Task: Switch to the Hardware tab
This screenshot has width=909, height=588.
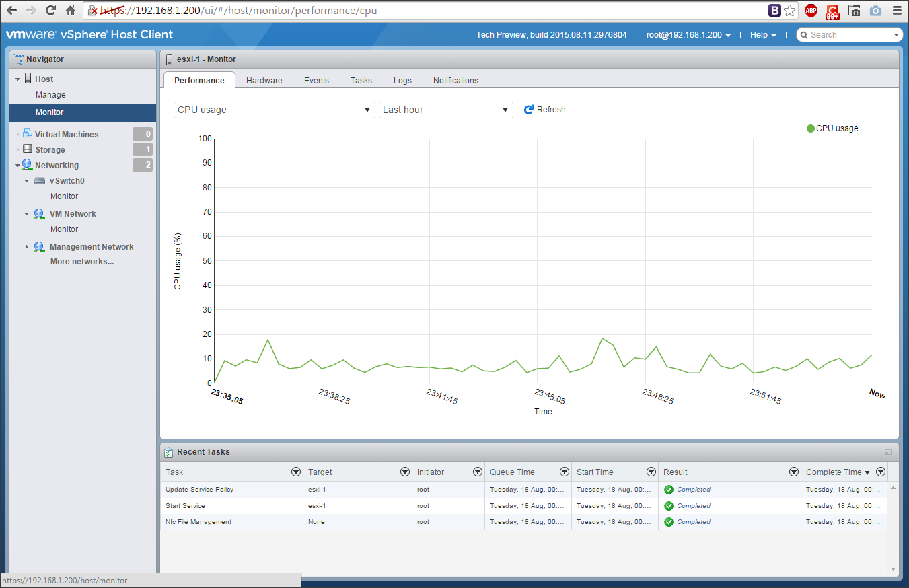Action: point(264,80)
